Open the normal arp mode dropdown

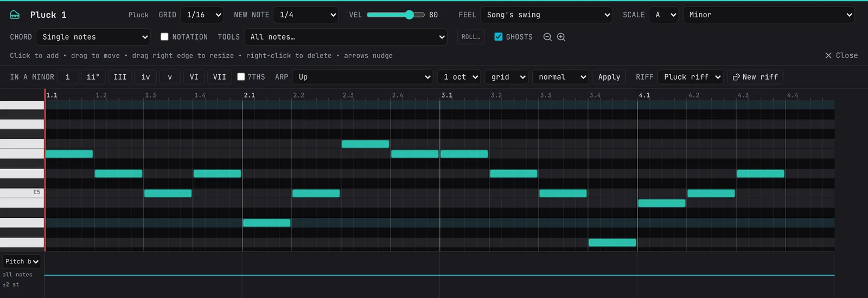(x=560, y=77)
